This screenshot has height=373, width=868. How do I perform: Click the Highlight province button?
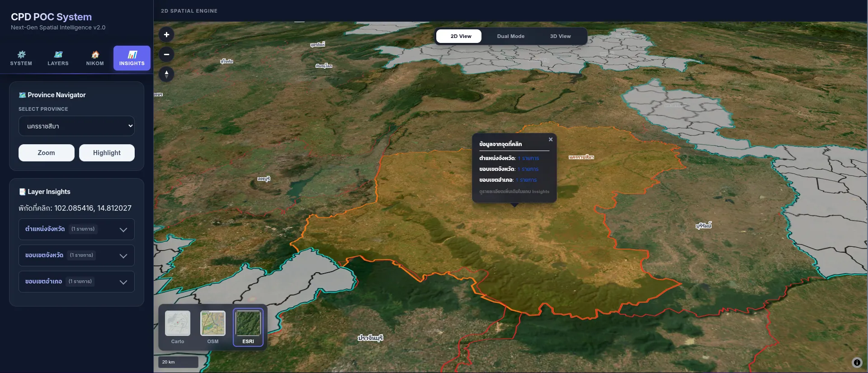(107, 153)
